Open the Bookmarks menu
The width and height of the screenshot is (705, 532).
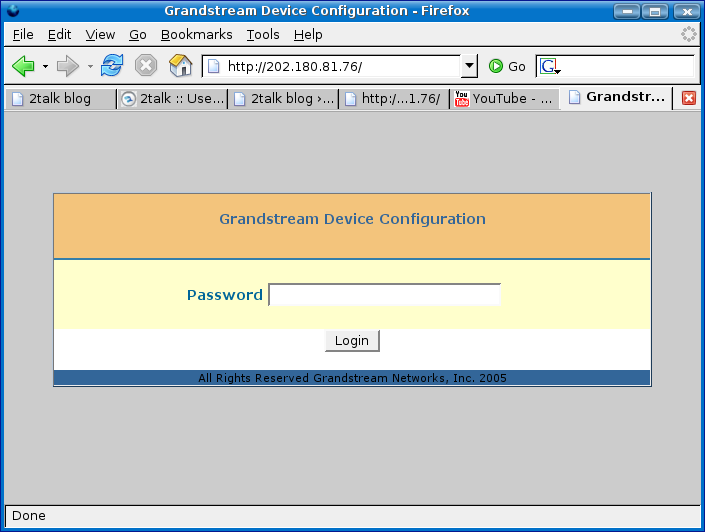point(196,35)
